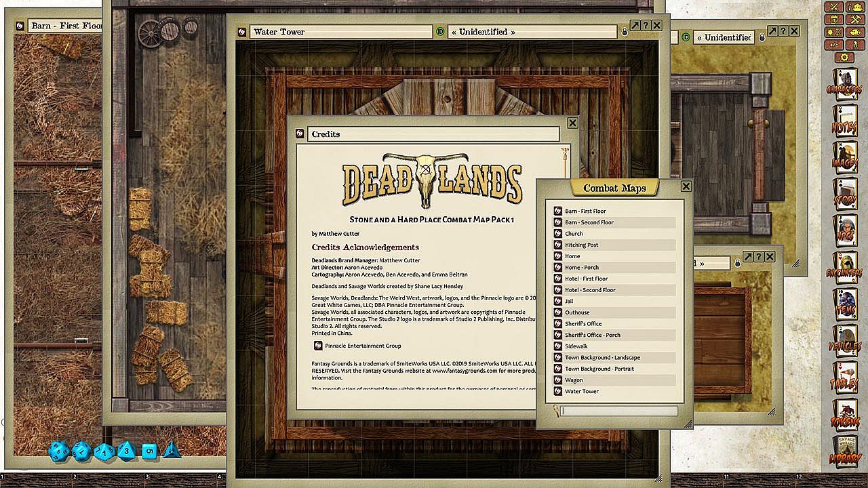Open the Images sidebar button
868x488 pixels.
[844, 157]
